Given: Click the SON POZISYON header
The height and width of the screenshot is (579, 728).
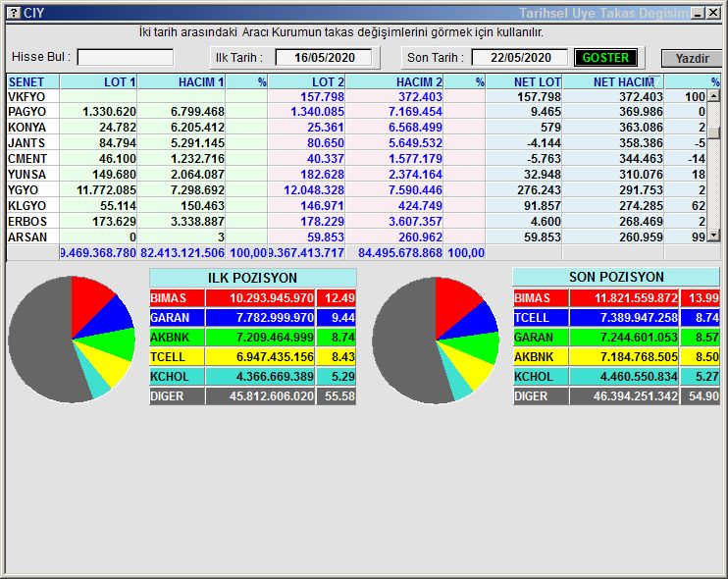Looking at the screenshot, I should (616, 277).
